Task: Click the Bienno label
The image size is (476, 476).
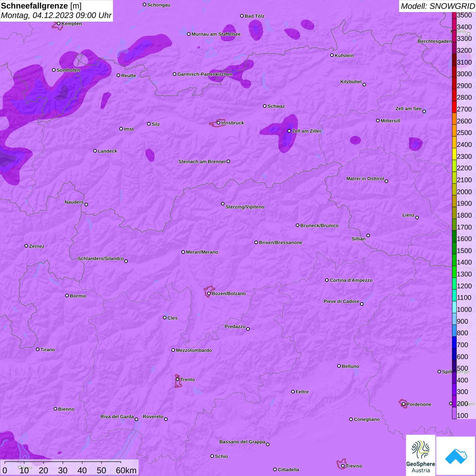Action: [x=66, y=409]
